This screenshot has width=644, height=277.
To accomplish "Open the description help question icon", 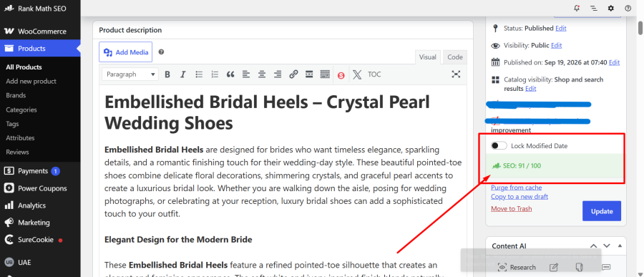I will click(162, 52).
